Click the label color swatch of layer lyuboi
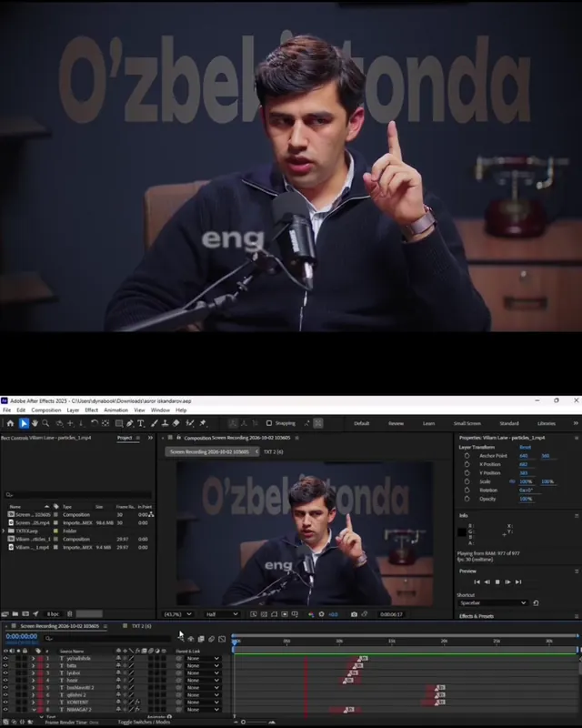 tap(40, 672)
